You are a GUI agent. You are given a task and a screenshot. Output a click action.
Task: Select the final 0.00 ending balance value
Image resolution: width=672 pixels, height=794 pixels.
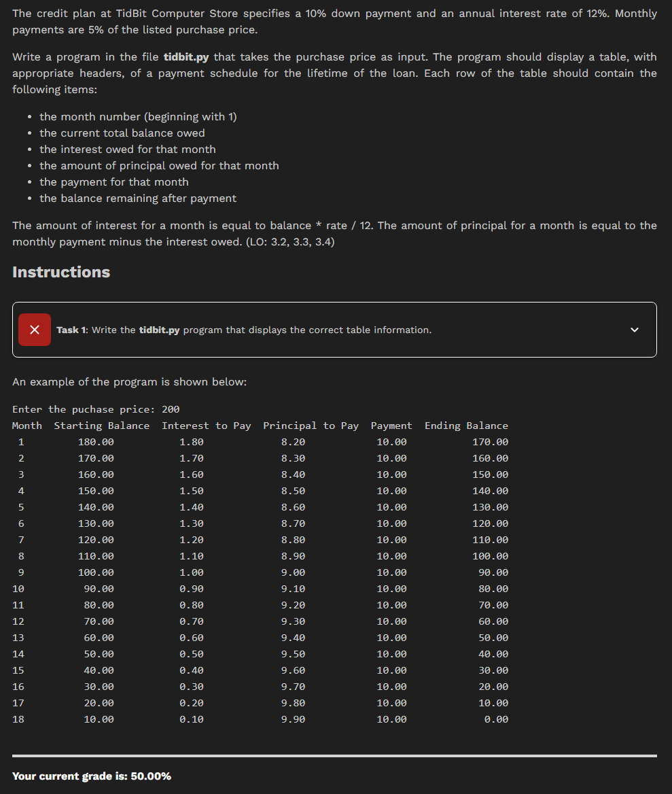click(x=497, y=719)
